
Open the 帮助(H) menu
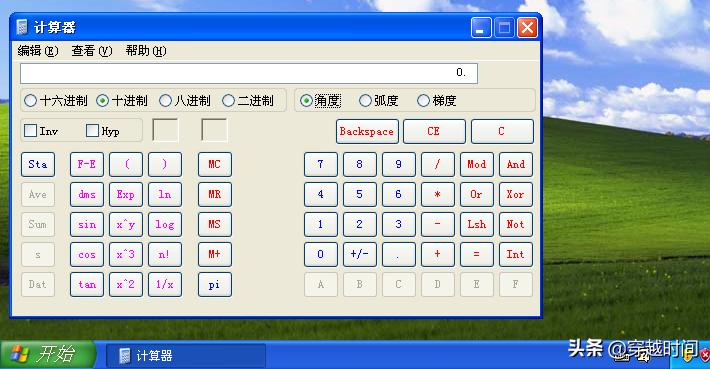point(146,51)
